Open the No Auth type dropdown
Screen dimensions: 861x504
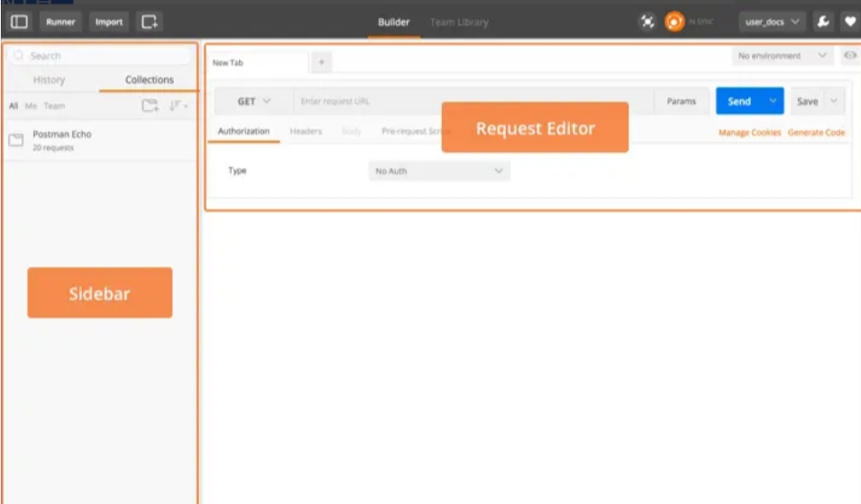(439, 170)
